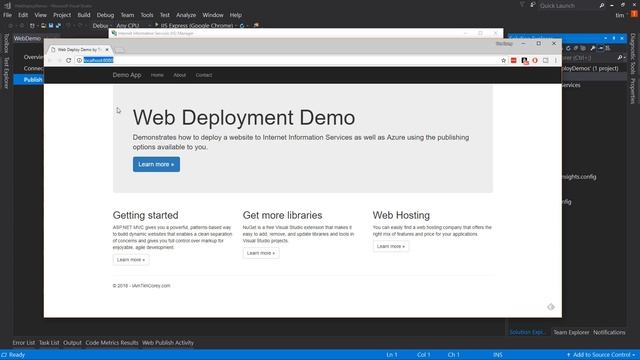Open the Toolbox side tab
640x360 pixels.
(x=6, y=43)
